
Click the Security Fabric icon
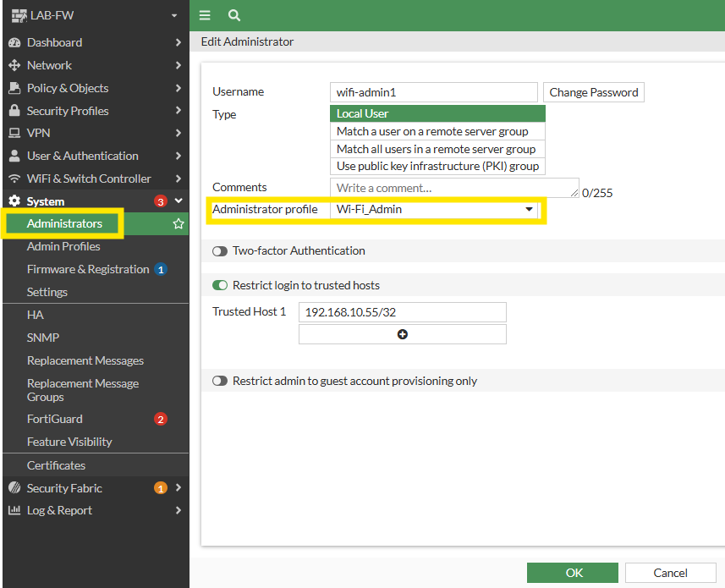coord(14,487)
